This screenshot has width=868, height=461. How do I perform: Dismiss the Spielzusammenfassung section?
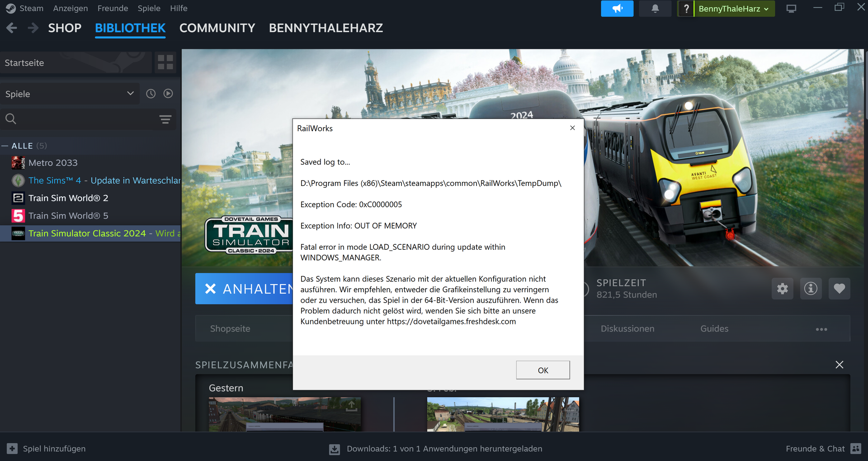tap(840, 365)
